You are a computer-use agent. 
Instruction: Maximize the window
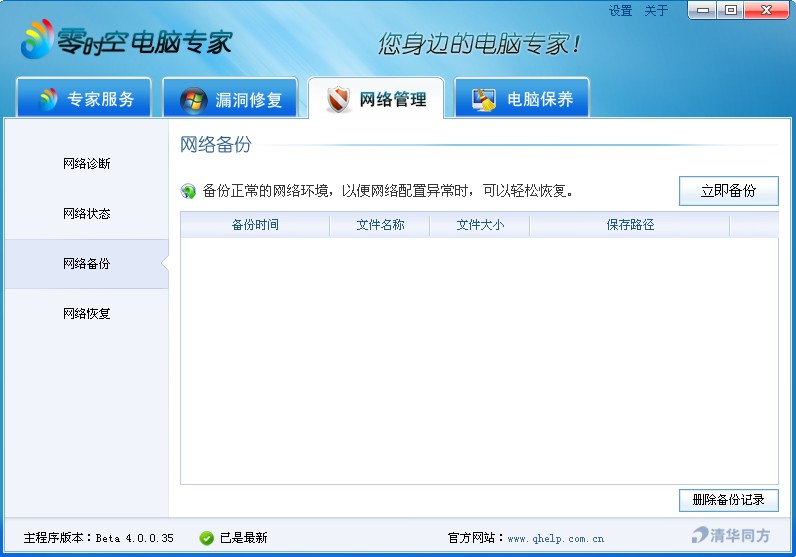tap(731, 10)
